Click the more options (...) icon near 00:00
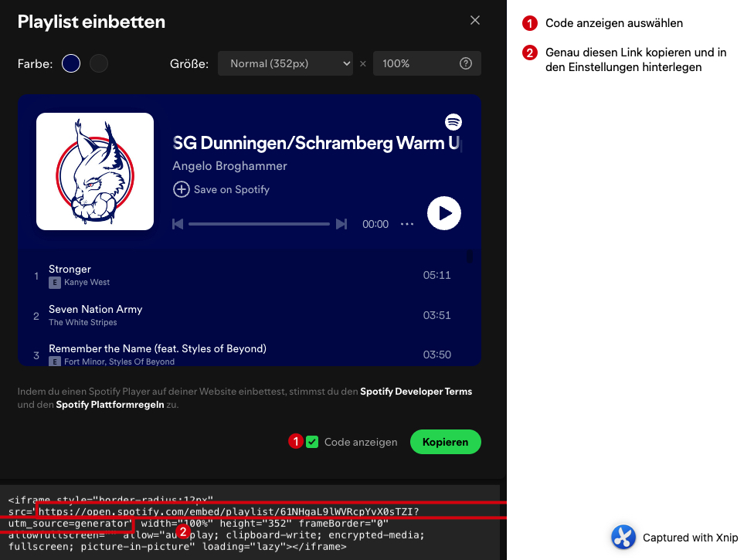754x560 pixels. click(406, 224)
